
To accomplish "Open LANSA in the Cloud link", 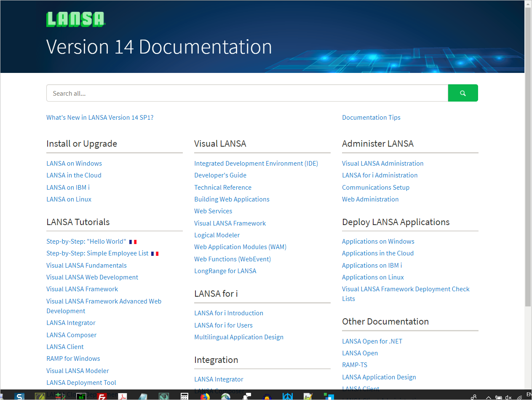I will [x=74, y=175].
